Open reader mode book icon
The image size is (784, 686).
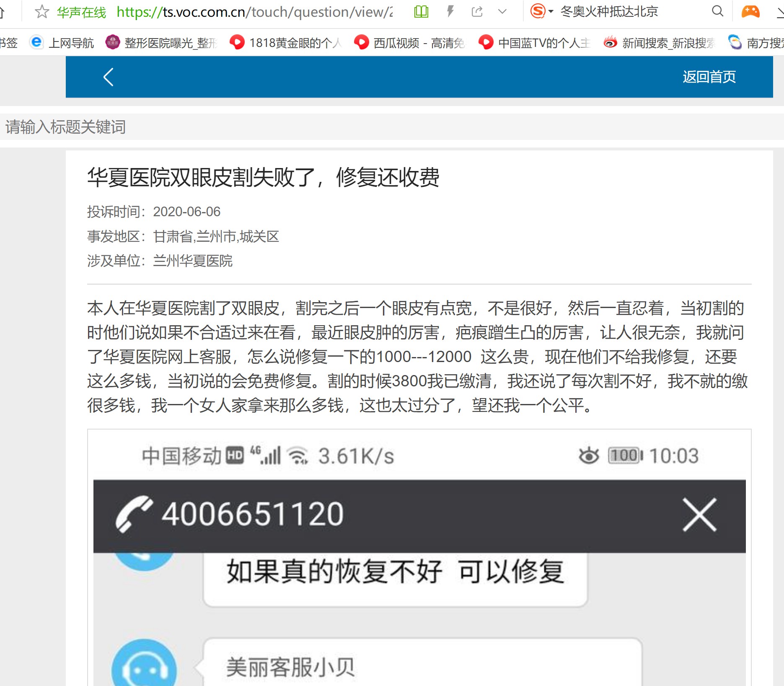click(x=421, y=12)
